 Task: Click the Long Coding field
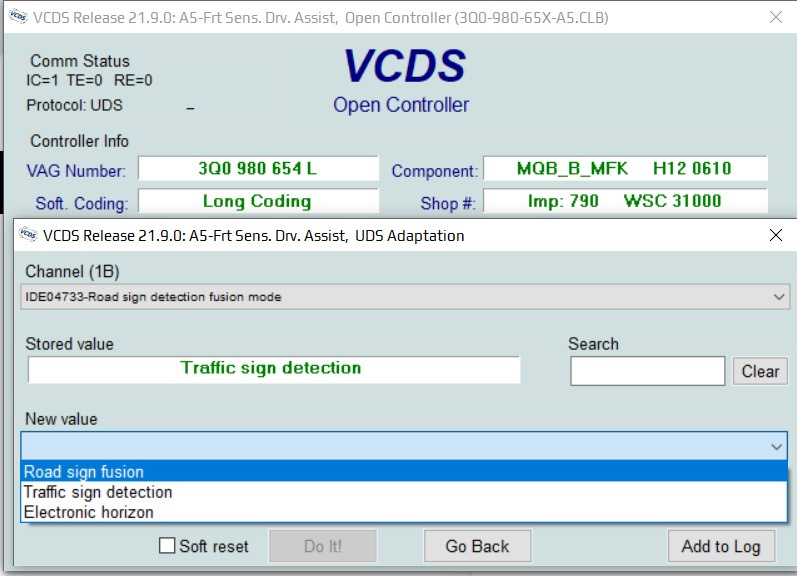click(258, 201)
